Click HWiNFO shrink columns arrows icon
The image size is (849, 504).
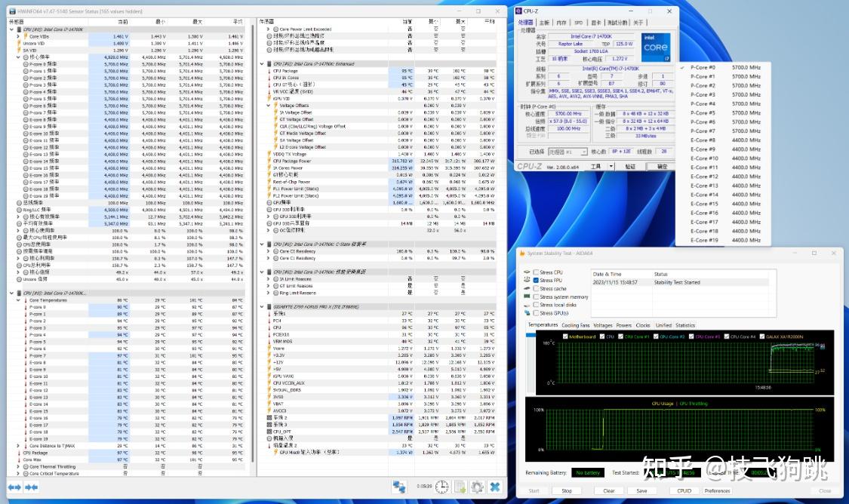[32, 487]
